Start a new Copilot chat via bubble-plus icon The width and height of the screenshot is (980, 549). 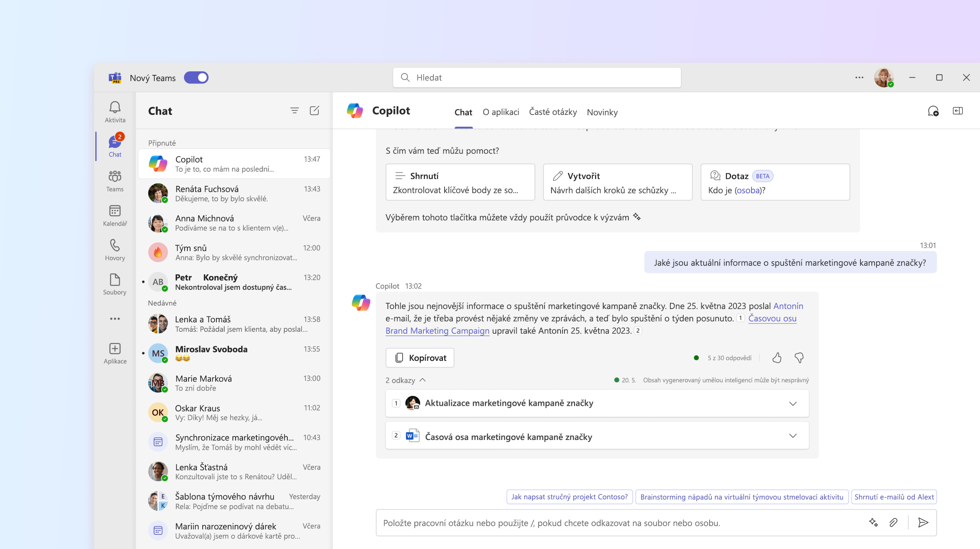click(x=933, y=112)
